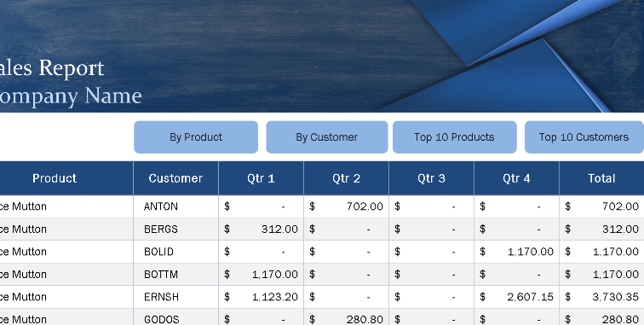
Task: Show the Top 10 Products report
Action: pyautogui.click(x=455, y=137)
